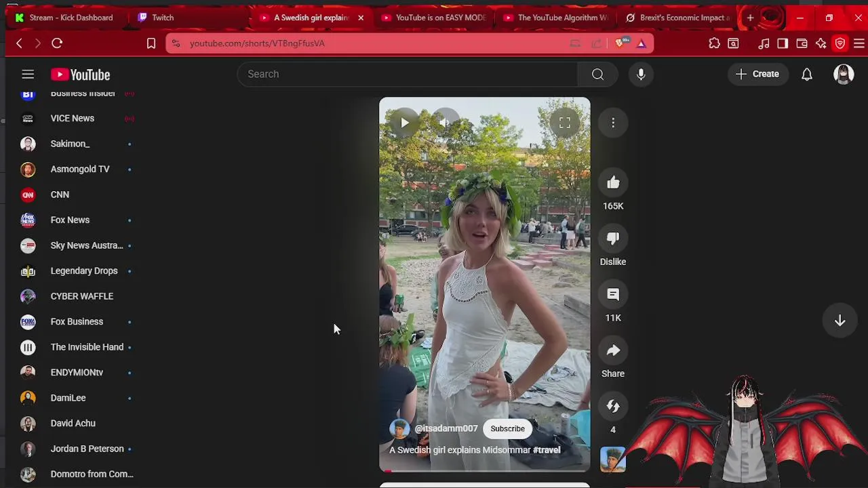868x488 pixels.
Task: Toggle the browser sidebar panel
Action: coord(783,43)
